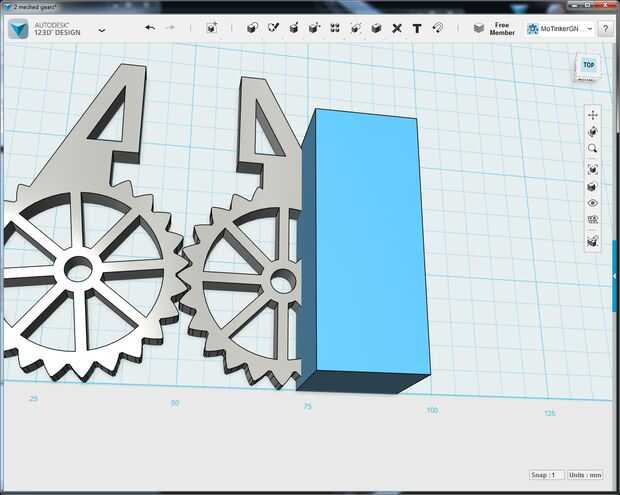Click the Orbit navigation tool
Viewport: 620px width, 495px height.
pos(593,132)
